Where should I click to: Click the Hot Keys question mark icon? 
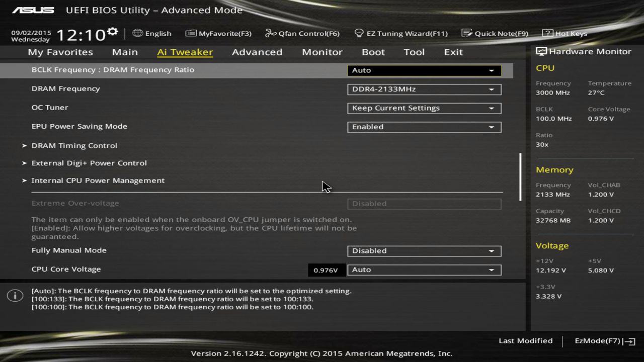pos(547,33)
